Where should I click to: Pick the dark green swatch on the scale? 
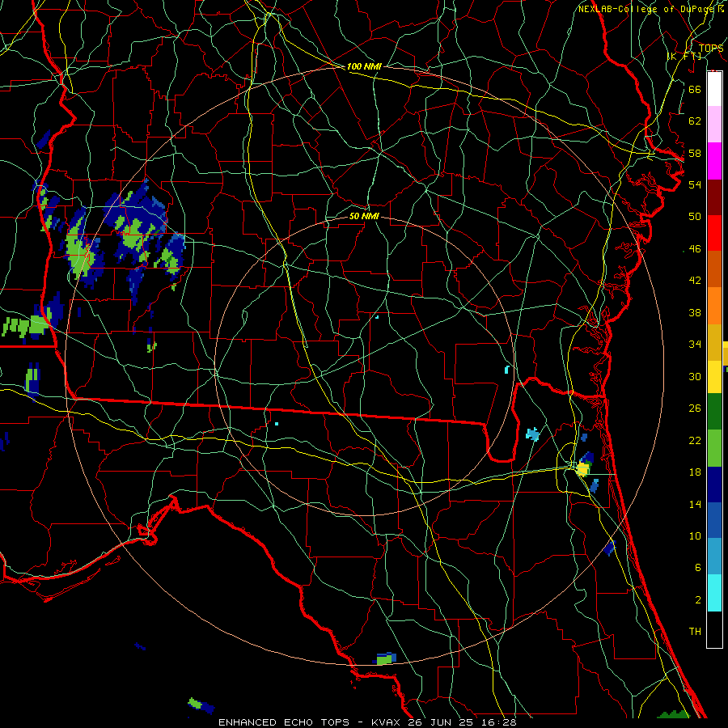pos(714,412)
